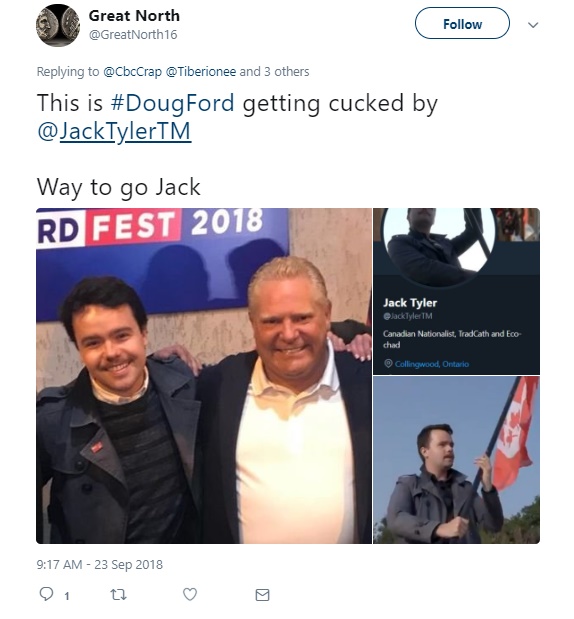Screen dimensions: 574x619
Task: Click the reply count number 1
Action: point(67,596)
